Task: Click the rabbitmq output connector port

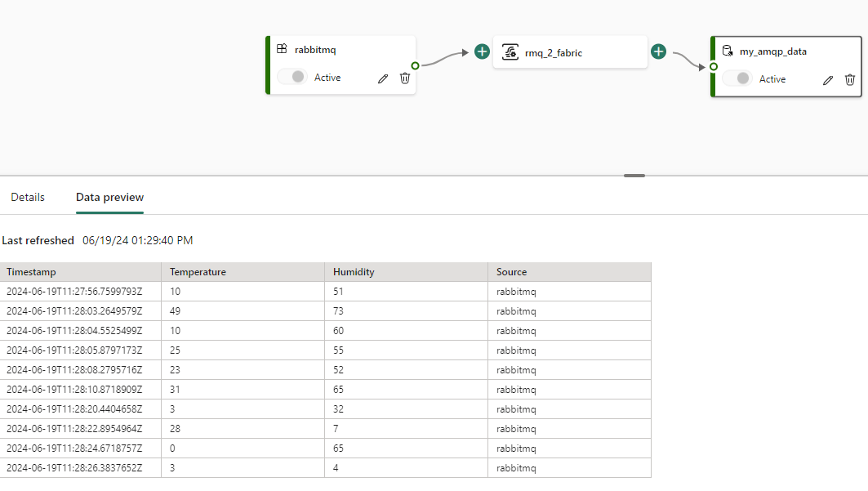Action: (x=416, y=65)
